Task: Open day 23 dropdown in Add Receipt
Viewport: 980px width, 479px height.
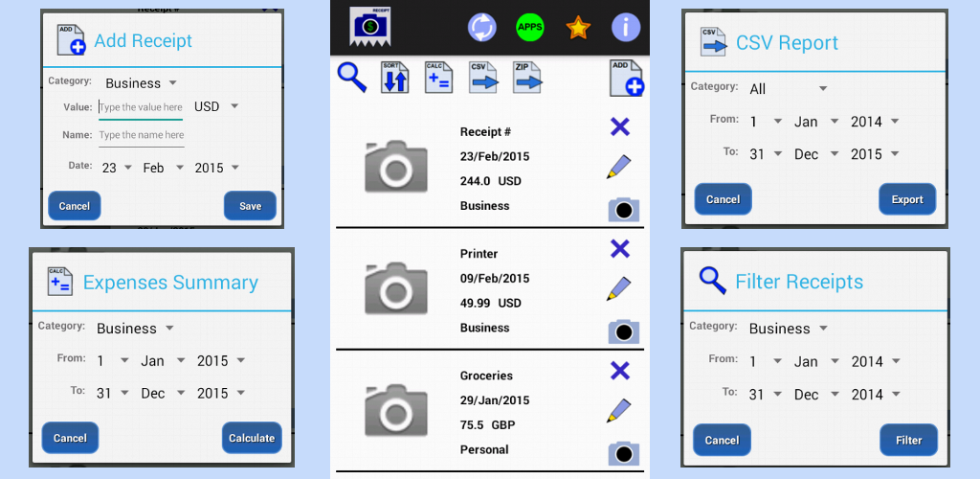Action: [117, 168]
